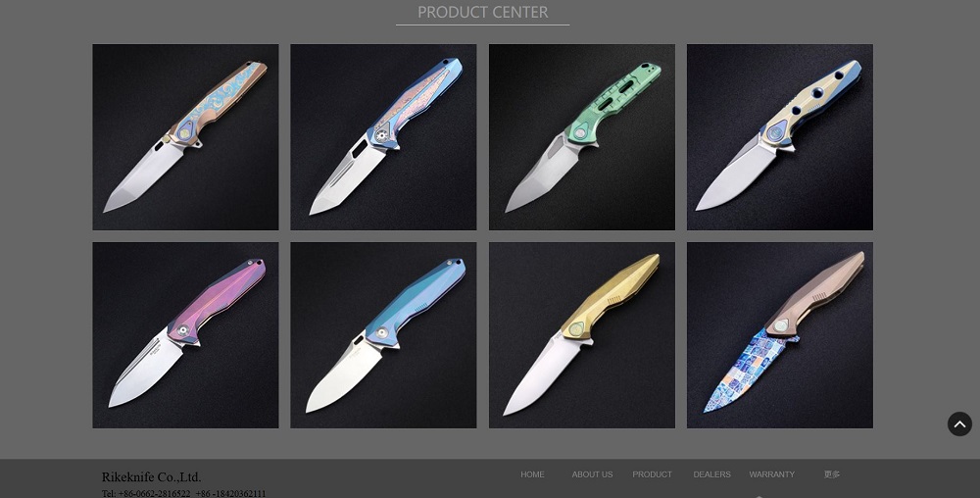Select the green handle knife thumbnail
Viewport: 980px width, 498px height.
[x=582, y=137]
